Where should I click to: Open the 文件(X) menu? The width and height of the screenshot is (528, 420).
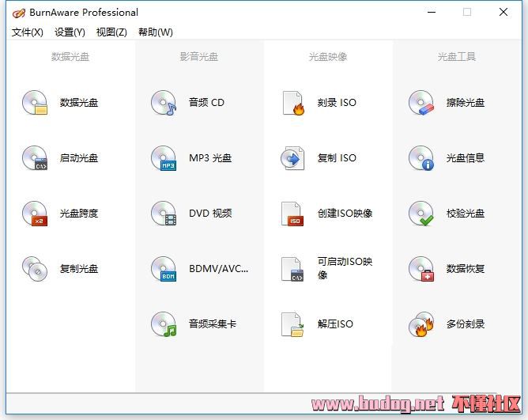28,32
